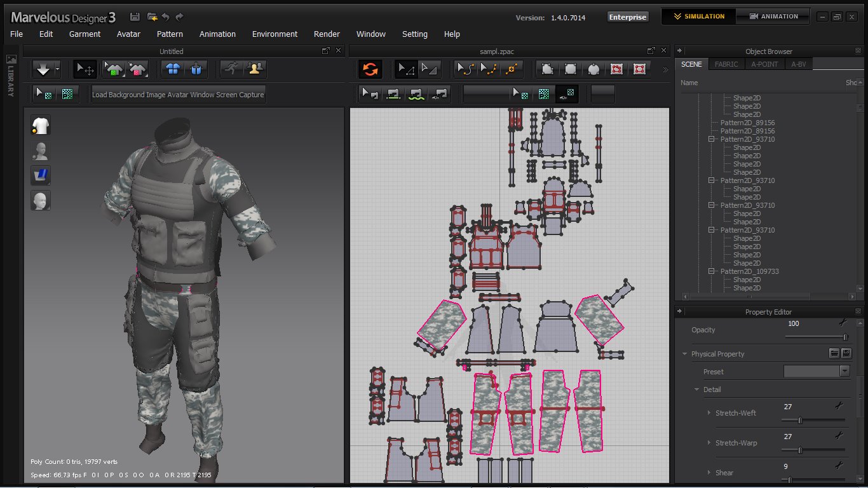Switch to the FABRIC tab
Screen dimensions: 868x488
(726, 64)
